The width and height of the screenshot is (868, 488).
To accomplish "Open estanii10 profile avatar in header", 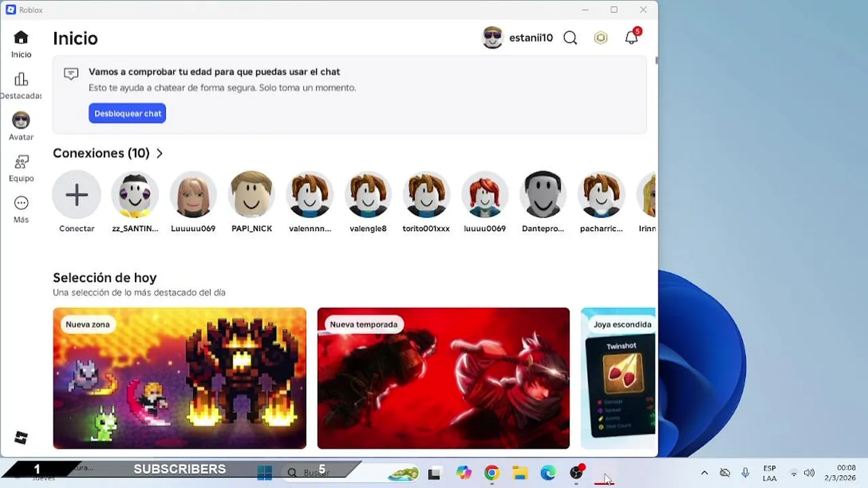I will tap(493, 38).
